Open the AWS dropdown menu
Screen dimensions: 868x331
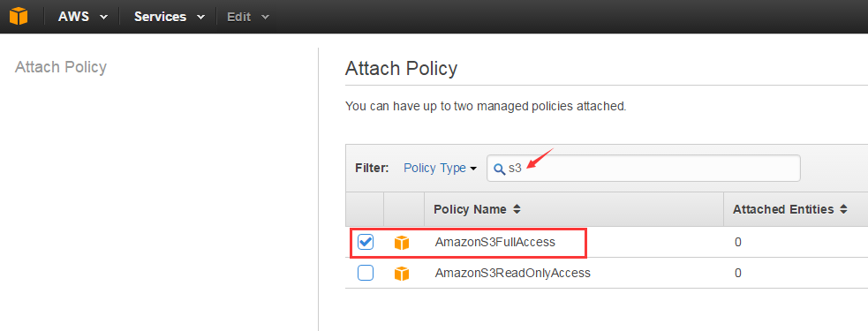pos(82,17)
